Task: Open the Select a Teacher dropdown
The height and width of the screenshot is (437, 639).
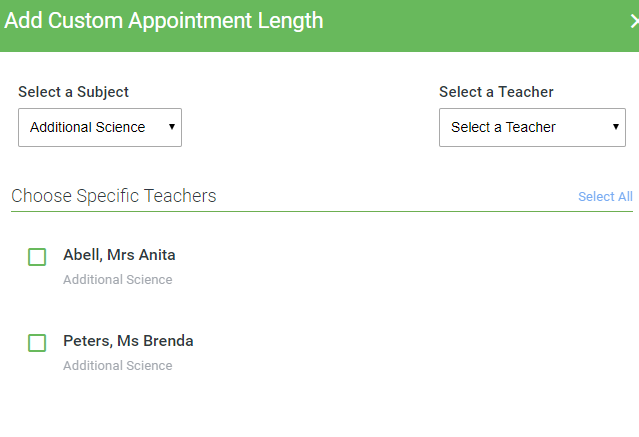Action: coord(531,128)
